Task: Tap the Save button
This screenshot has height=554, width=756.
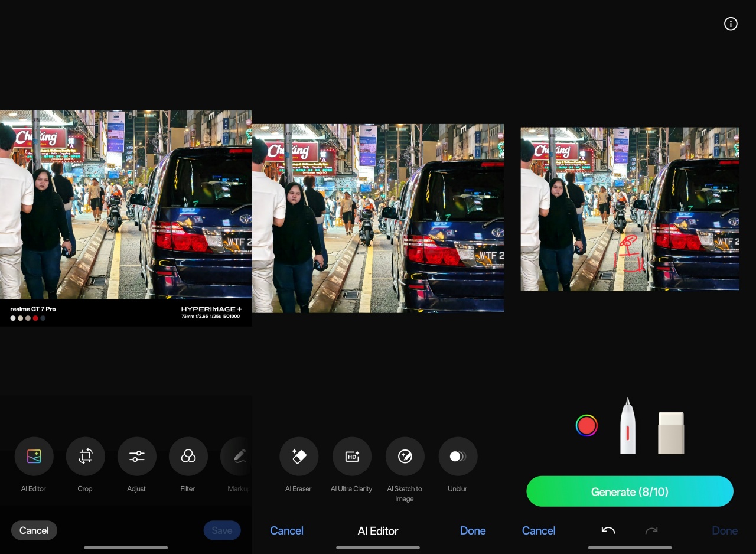Action: [x=222, y=530]
